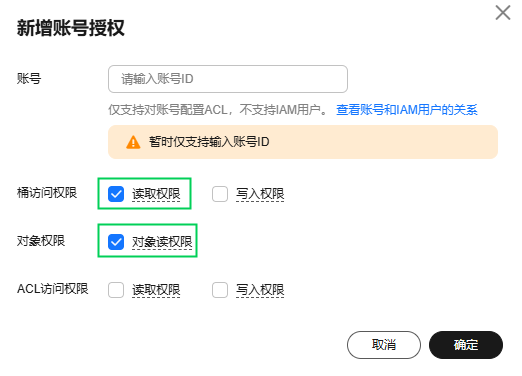Viewport: 522px width, 376px height.
Task: Click the 账号 field label
Action: tap(29, 79)
